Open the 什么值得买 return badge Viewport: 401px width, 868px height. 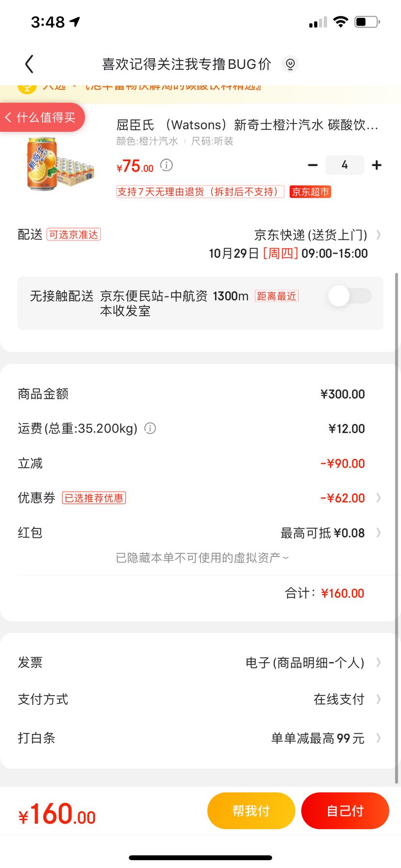[42, 117]
